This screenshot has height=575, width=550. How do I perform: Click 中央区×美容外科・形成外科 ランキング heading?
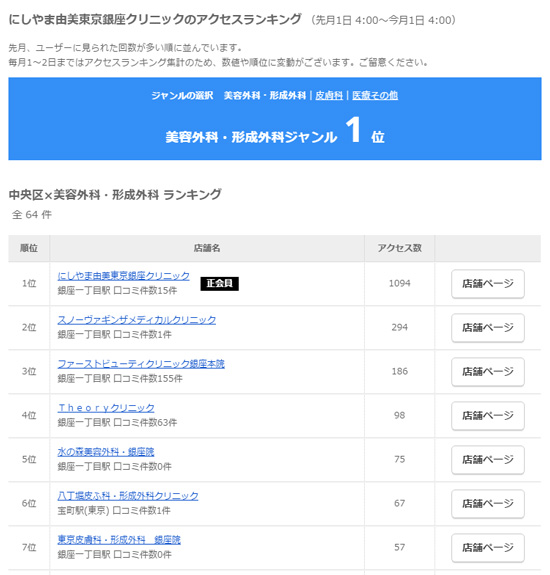(x=115, y=195)
